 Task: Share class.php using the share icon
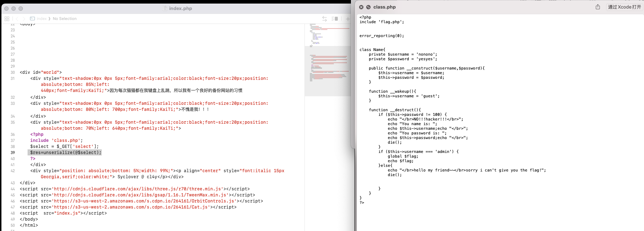pos(598,7)
